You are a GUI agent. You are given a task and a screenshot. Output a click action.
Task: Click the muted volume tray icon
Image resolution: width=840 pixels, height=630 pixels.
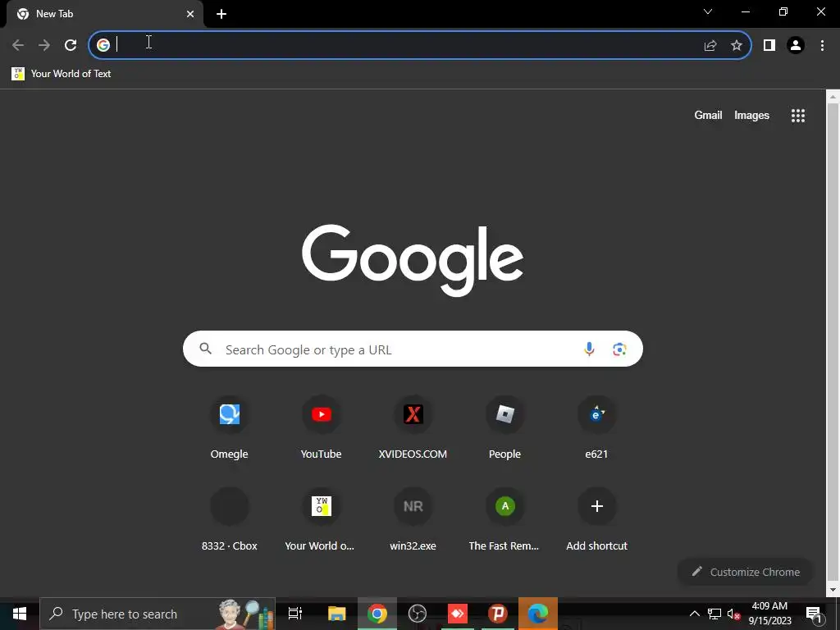click(733, 614)
